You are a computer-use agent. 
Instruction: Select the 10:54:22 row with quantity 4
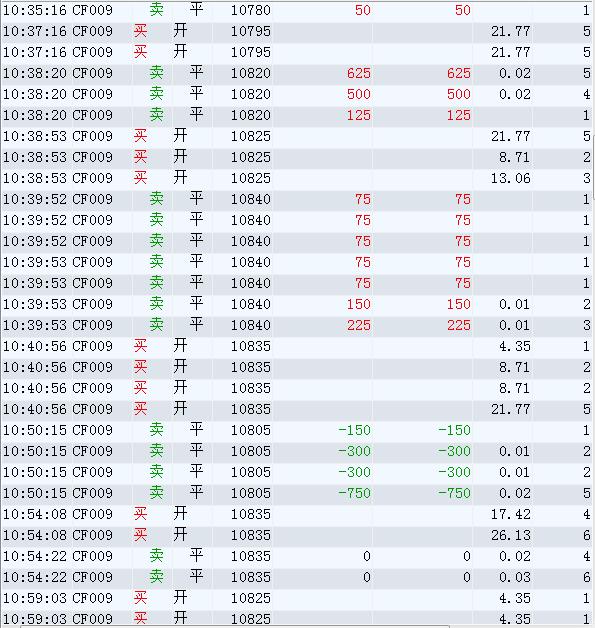297,556
